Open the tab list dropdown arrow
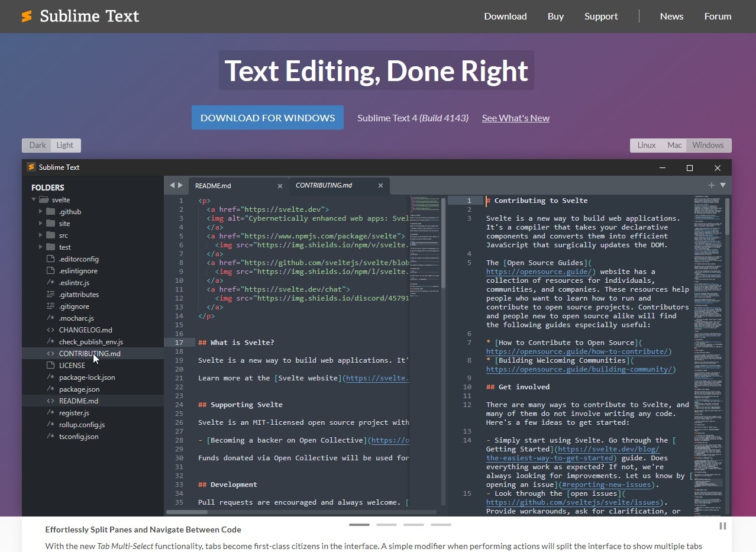 click(722, 185)
